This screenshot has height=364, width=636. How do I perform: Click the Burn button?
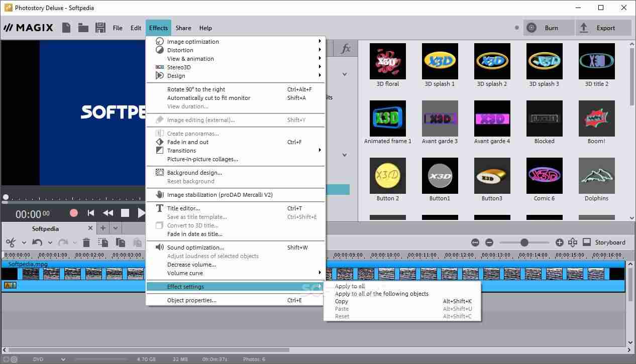click(549, 28)
